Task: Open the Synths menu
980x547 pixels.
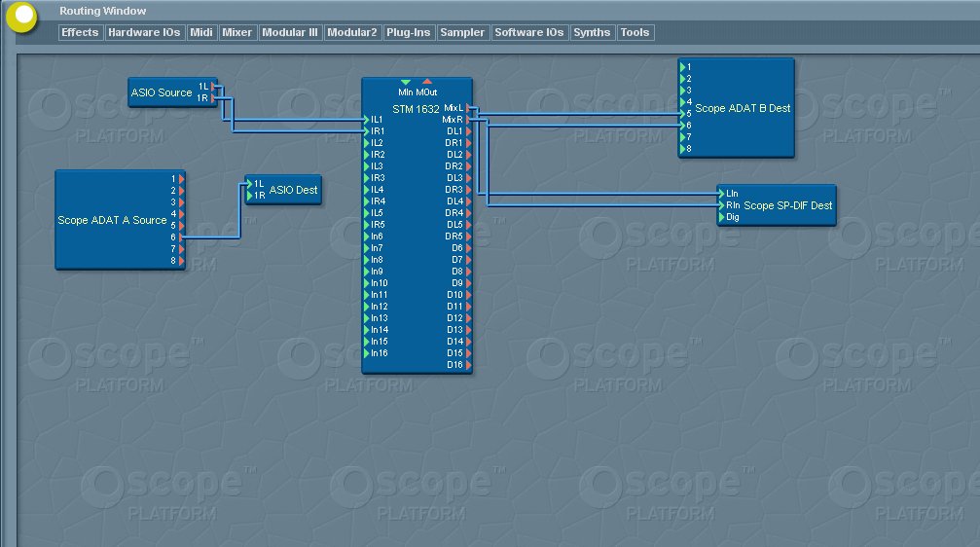Action: pos(592,32)
